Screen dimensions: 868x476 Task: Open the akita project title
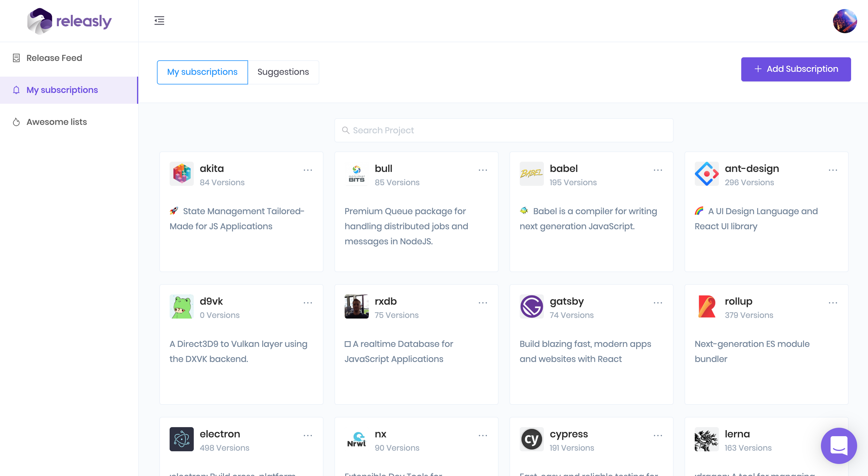point(212,168)
